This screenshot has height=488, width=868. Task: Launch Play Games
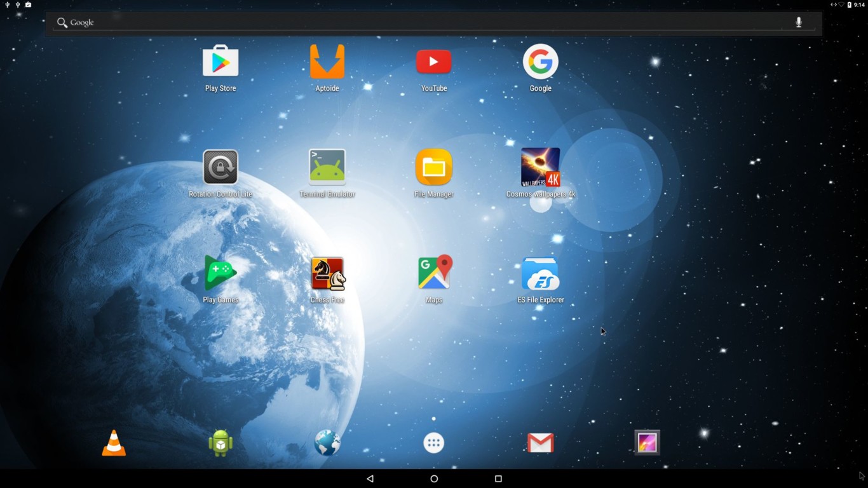(220, 273)
